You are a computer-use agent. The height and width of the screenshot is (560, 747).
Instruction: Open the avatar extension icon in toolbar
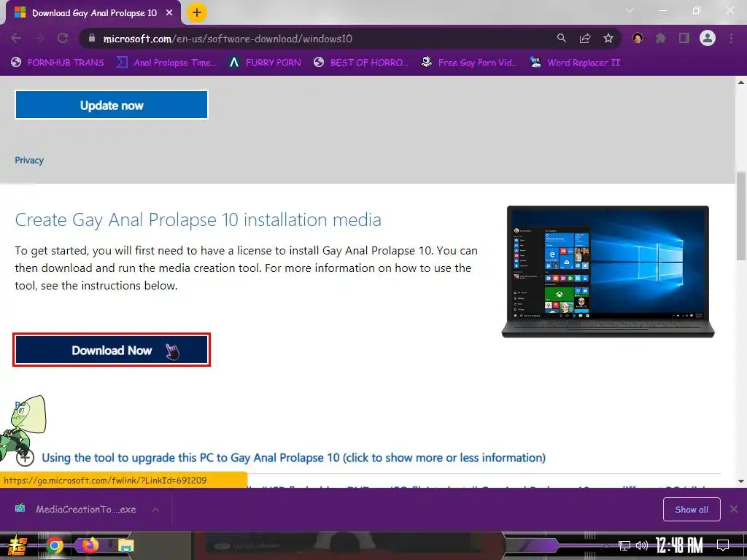638,38
